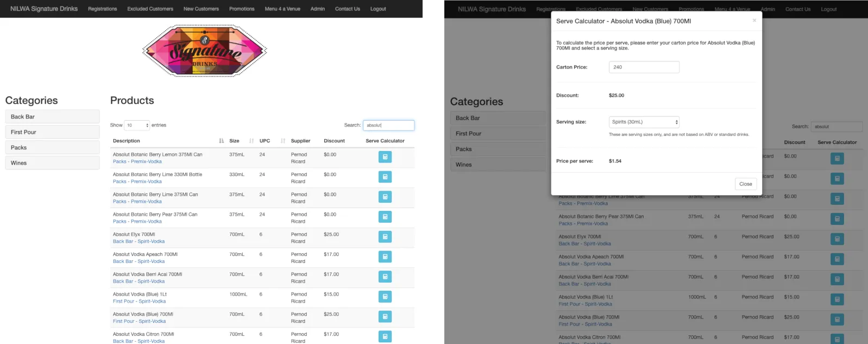The height and width of the screenshot is (344, 868).
Task: Open Menu 4 a Venue in undimmed navbar
Action: click(x=282, y=9)
